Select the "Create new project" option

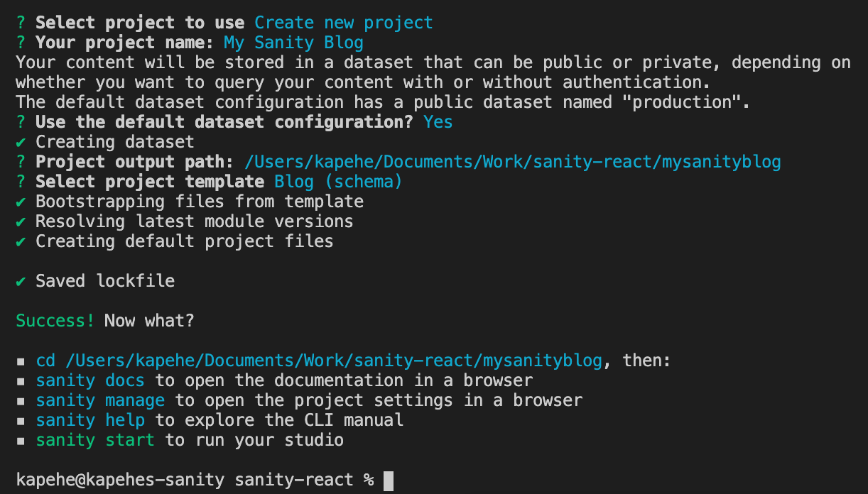click(344, 22)
